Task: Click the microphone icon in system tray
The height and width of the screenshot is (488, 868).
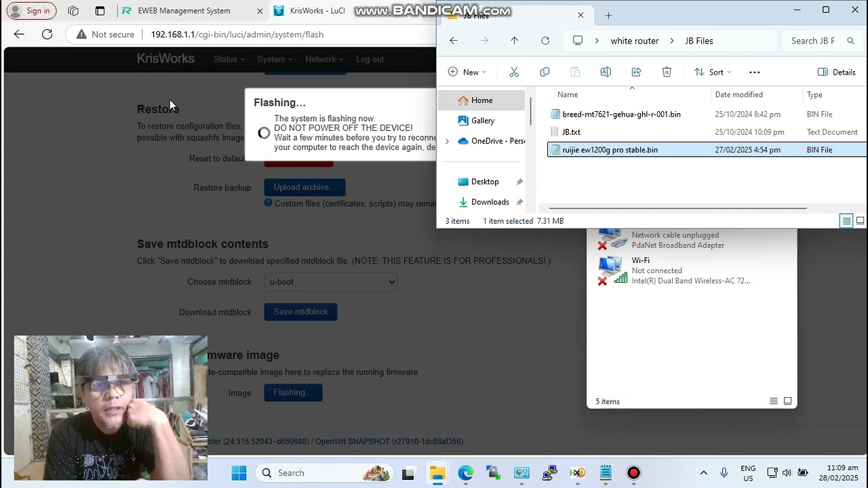Action: (724, 473)
